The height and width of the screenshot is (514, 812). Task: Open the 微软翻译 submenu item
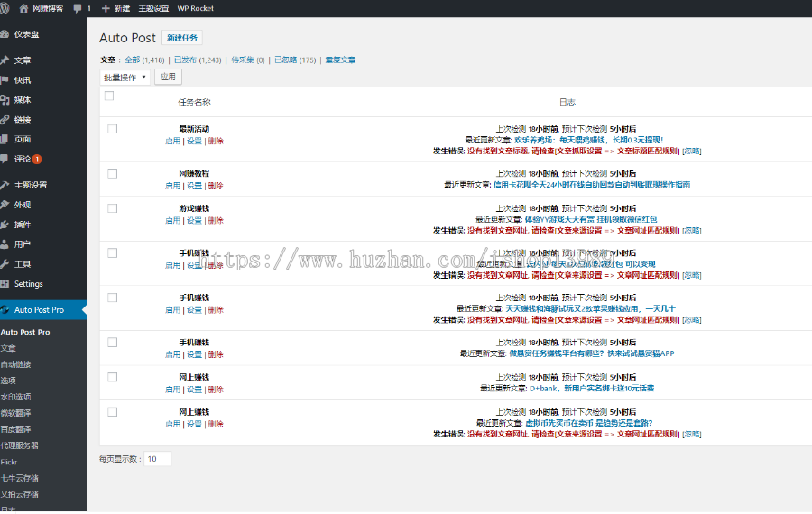pyautogui.click(x=15, y=413)
